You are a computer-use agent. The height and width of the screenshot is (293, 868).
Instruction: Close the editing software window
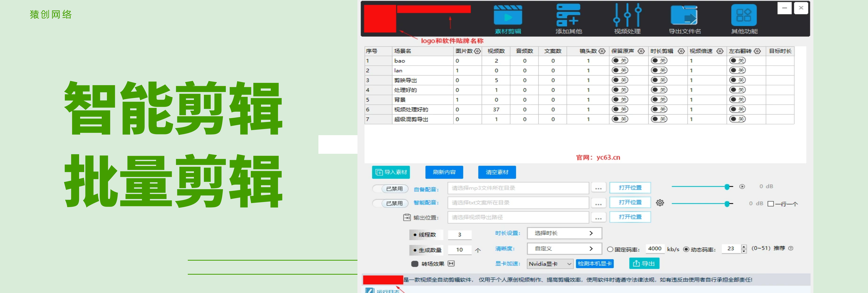[801, 8]
